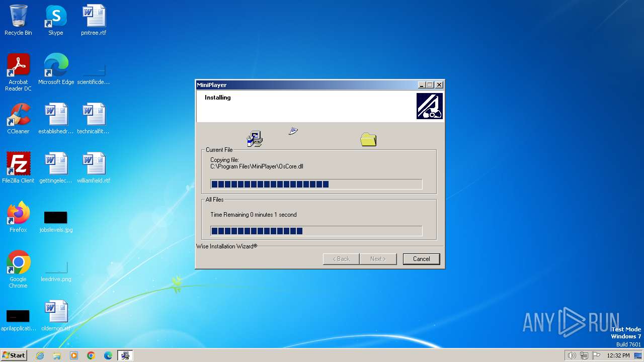The image size is (644, 362).
Task: Open Edge from the taskbar
Action: click(108, 355)
